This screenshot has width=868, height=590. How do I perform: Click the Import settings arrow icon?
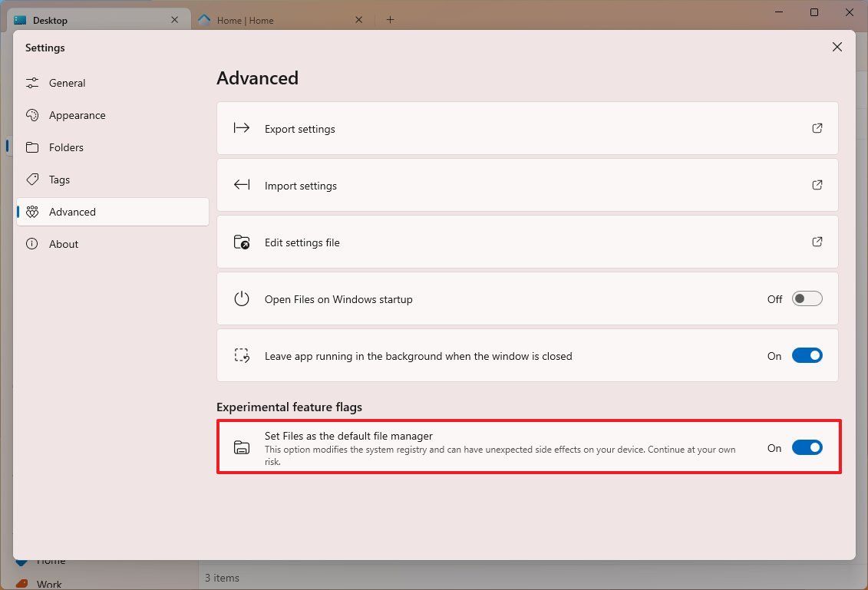click(241, 185)
